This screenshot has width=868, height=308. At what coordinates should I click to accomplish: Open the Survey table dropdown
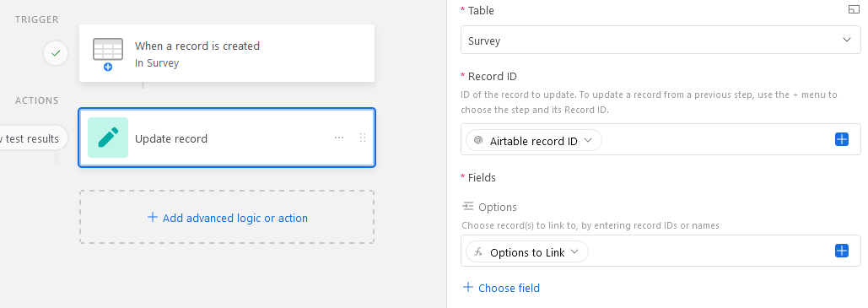660,40
